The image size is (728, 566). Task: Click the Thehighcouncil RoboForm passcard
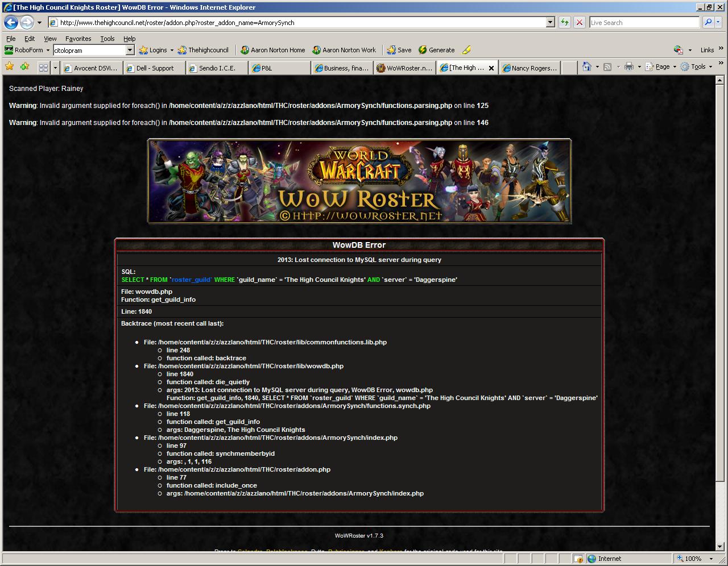click(x=203, y=50)
